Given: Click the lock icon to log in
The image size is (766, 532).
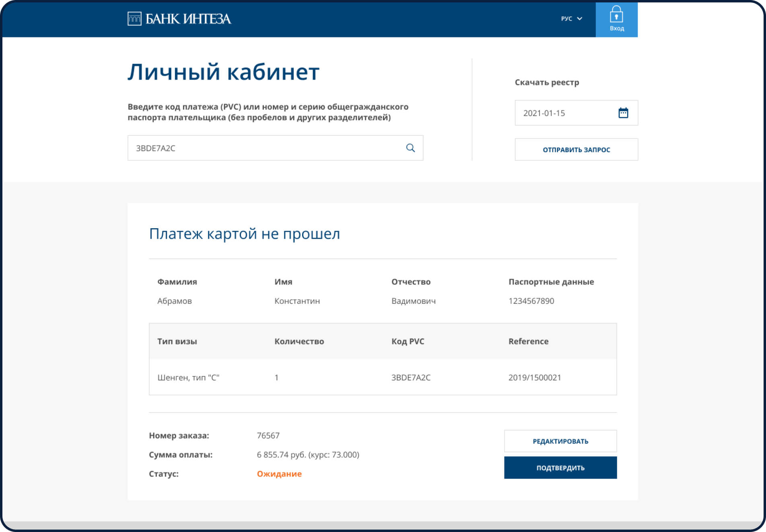Looking at the screenshot, I should 616,15.
